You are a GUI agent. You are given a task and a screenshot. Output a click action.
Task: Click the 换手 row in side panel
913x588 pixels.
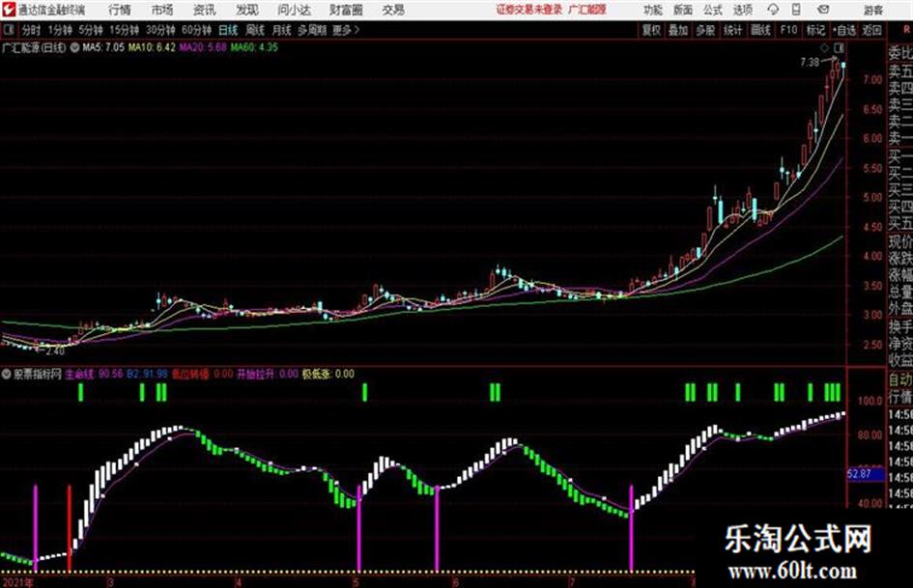tap(900, 327)
